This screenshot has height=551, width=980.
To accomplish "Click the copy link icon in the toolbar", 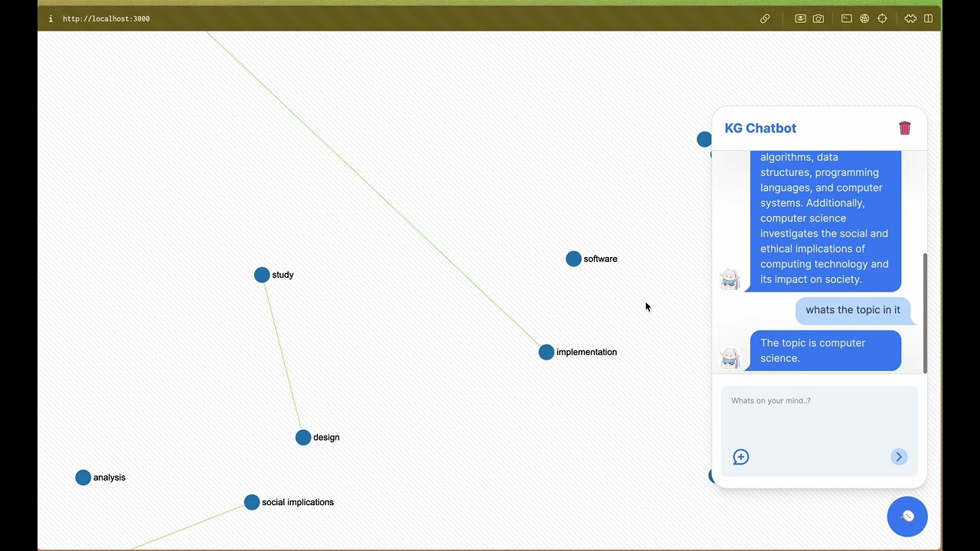I will coord(765,18).
